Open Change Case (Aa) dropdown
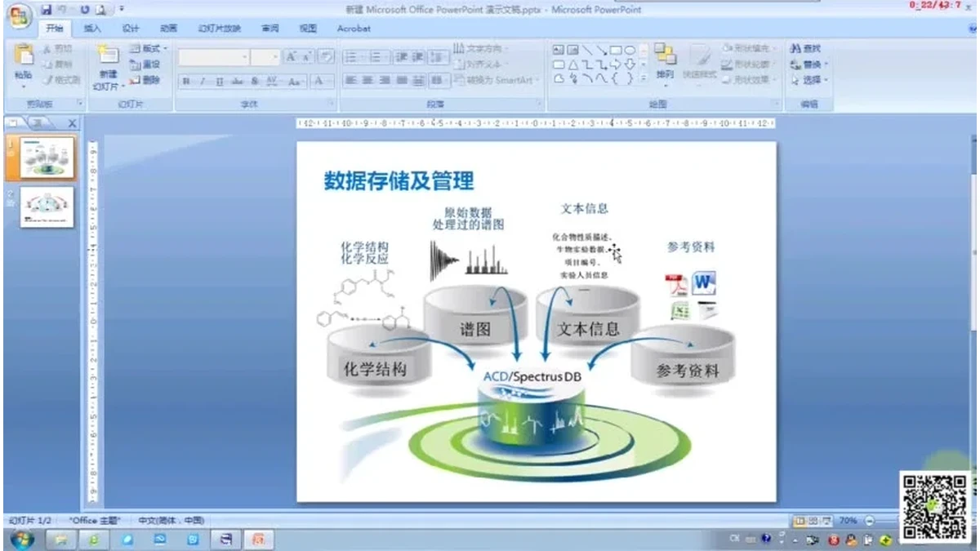 [x=296, y=81]
